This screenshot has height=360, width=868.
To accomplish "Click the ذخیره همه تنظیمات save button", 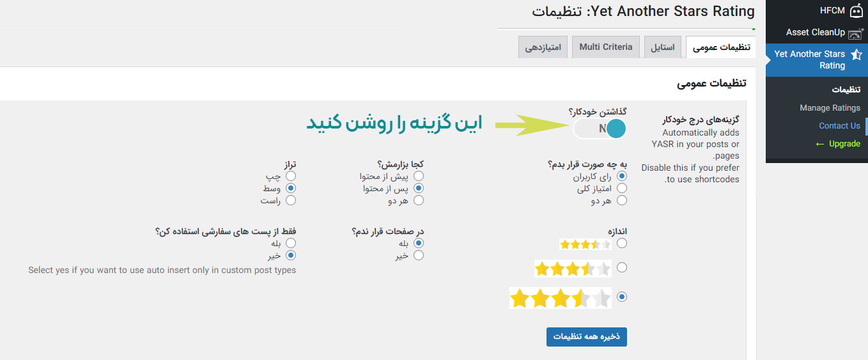I will coord(587,337).
